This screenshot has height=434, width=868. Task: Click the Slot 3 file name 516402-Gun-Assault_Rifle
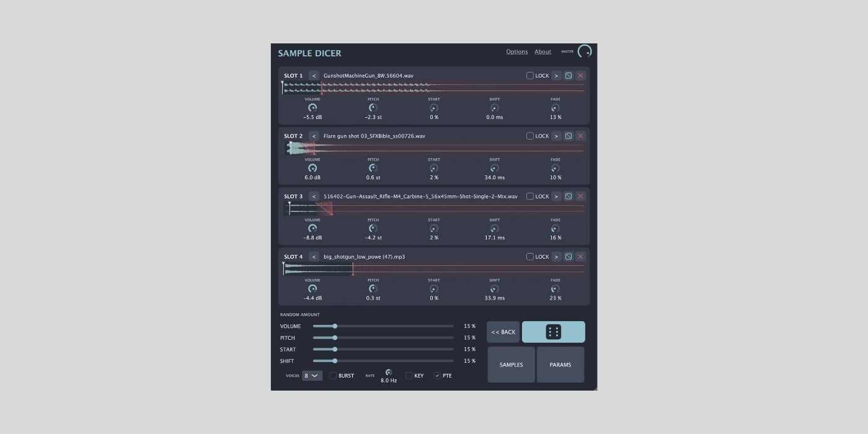(420, 197)
